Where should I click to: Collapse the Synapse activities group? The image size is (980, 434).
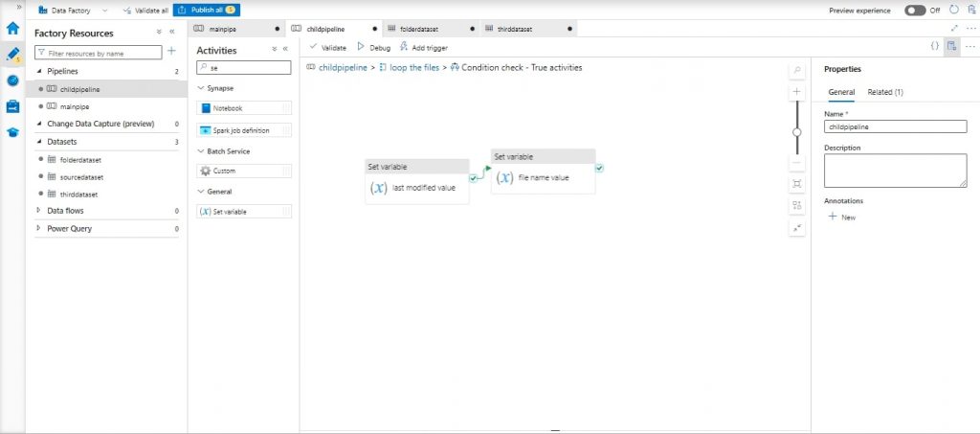click(200, 88)
